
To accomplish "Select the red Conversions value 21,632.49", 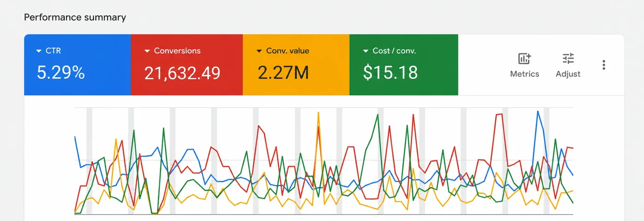I will (182, 73).
